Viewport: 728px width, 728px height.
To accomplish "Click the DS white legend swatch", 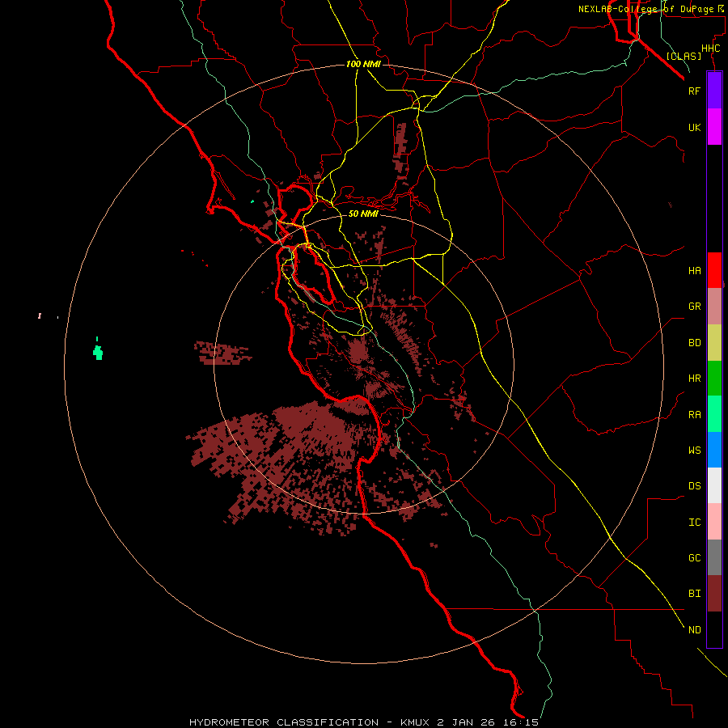I will [x=714, y=485].
